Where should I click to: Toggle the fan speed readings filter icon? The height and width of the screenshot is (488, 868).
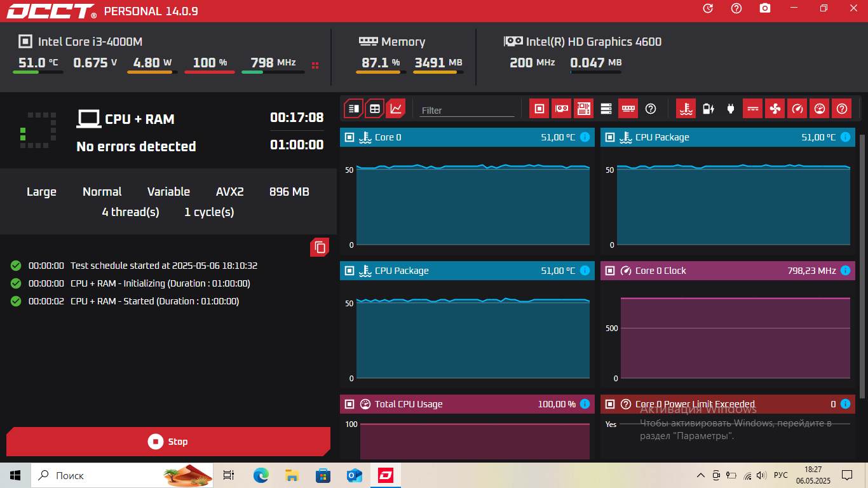pos(775,109)
